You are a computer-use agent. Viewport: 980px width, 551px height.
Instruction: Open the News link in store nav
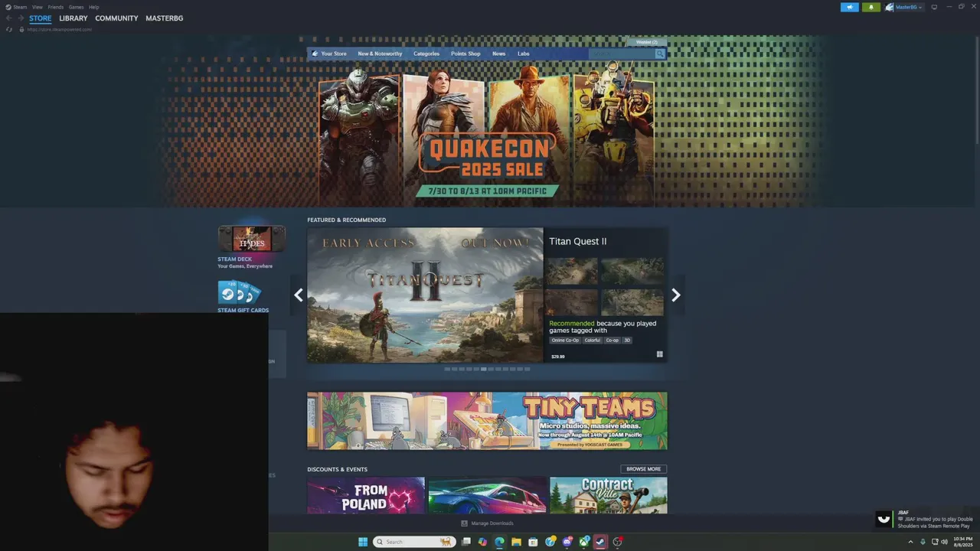[498, 54]
